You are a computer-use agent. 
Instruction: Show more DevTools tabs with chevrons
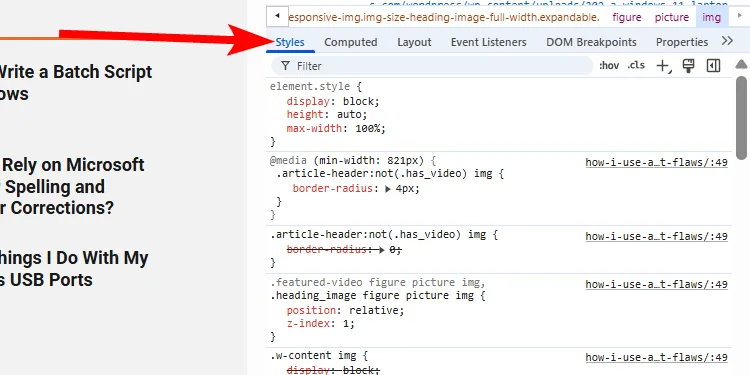(727, 41)
